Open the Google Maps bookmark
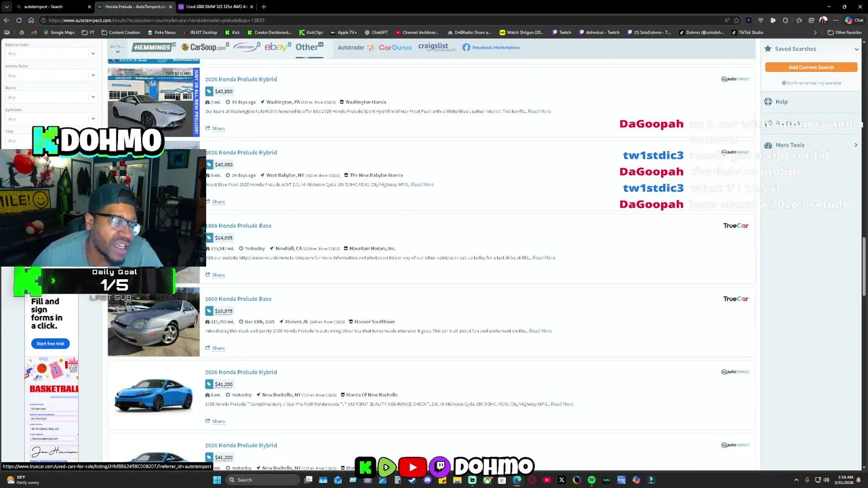 (x=58, y=33)
